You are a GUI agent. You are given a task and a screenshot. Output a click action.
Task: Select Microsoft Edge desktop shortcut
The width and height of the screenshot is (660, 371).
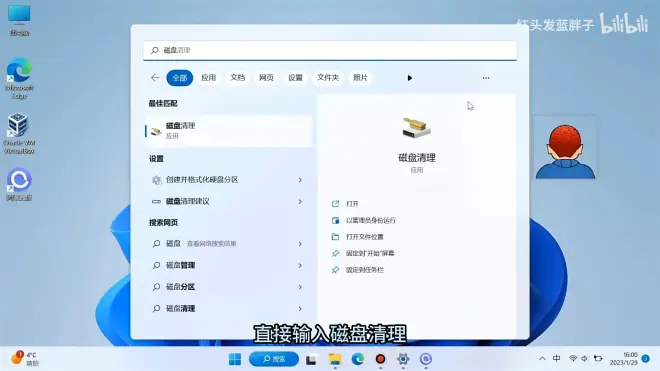pos(19,78)
